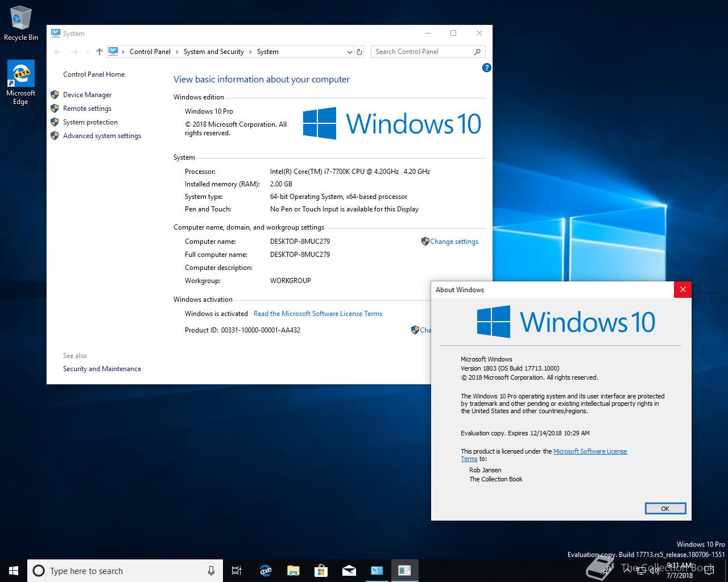Click the WORKGROUP value text
Viewport: 728px width, 582px height.
click(x=290, y=281)
